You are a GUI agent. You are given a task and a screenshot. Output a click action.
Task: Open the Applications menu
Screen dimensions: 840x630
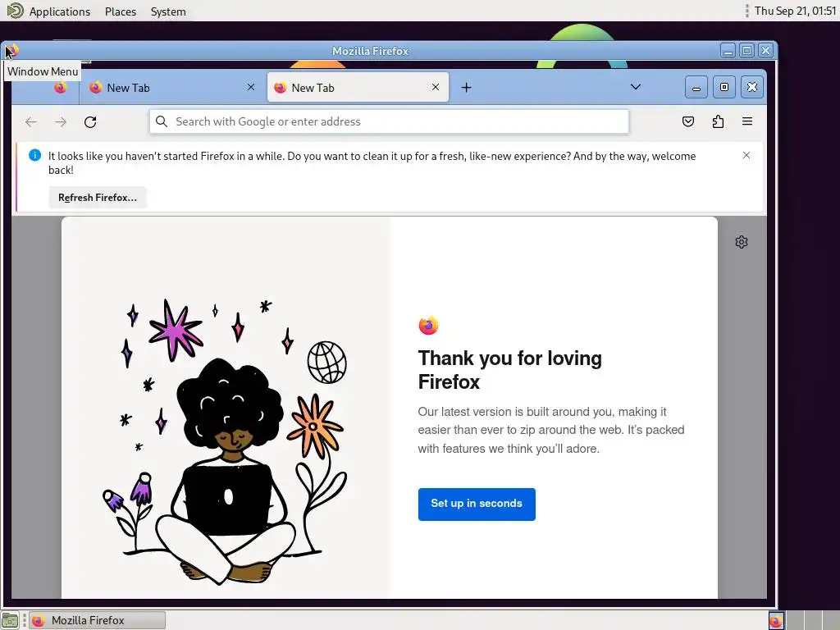[x=59, y=11]
